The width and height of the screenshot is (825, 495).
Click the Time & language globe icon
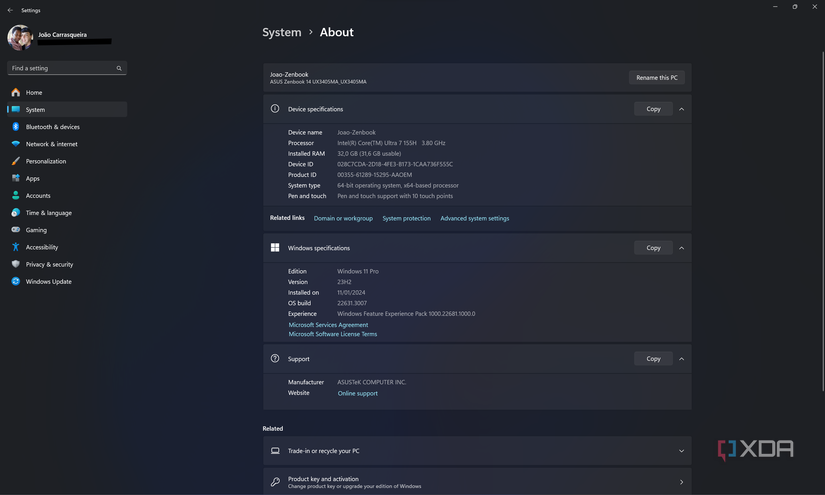tap(16, 213)
